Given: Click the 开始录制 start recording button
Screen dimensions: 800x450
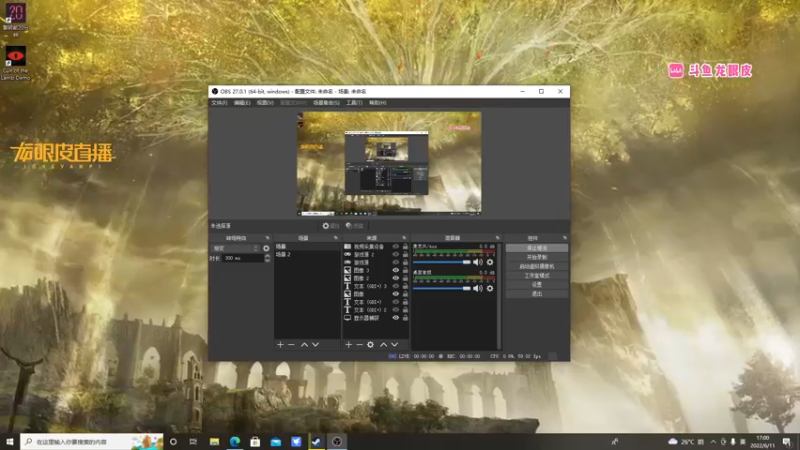Looking at the screenshot, I should (x=537, y=257).
